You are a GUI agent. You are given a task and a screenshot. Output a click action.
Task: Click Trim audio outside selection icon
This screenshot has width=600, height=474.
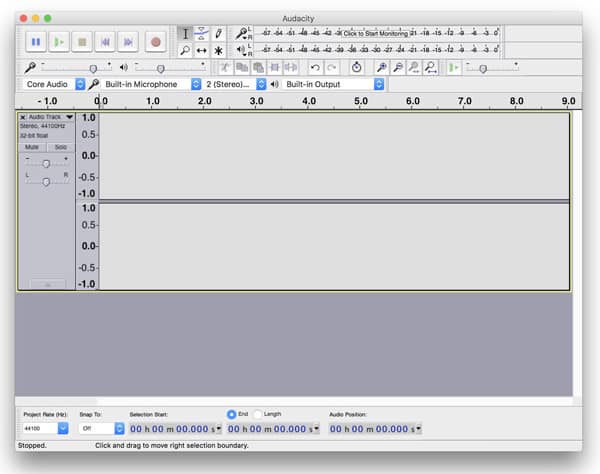pos(274,67)
